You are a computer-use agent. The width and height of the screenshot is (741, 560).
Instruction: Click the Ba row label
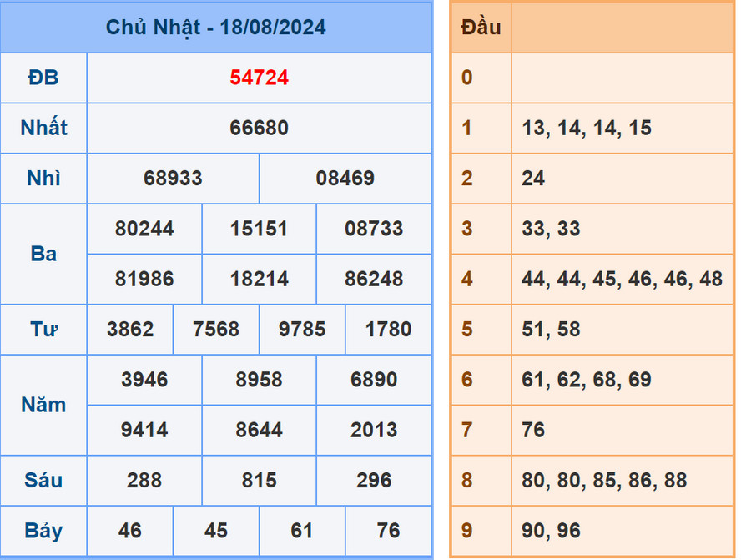tap(43, 254)
